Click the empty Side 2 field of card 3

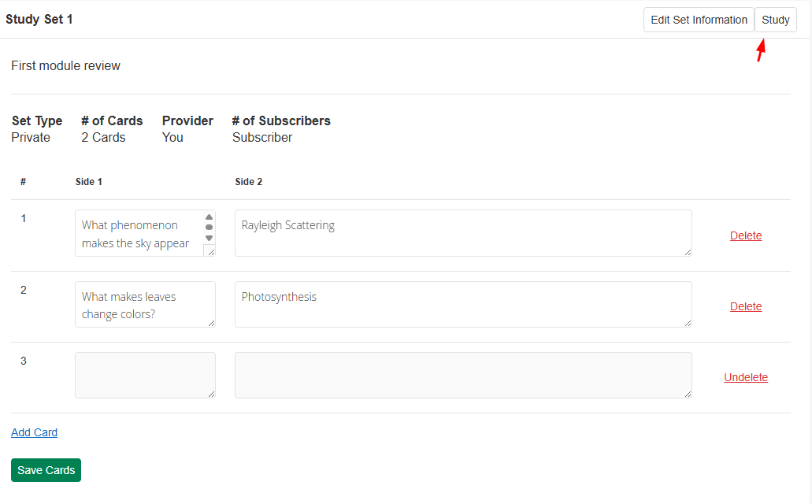tap(463, 375)
